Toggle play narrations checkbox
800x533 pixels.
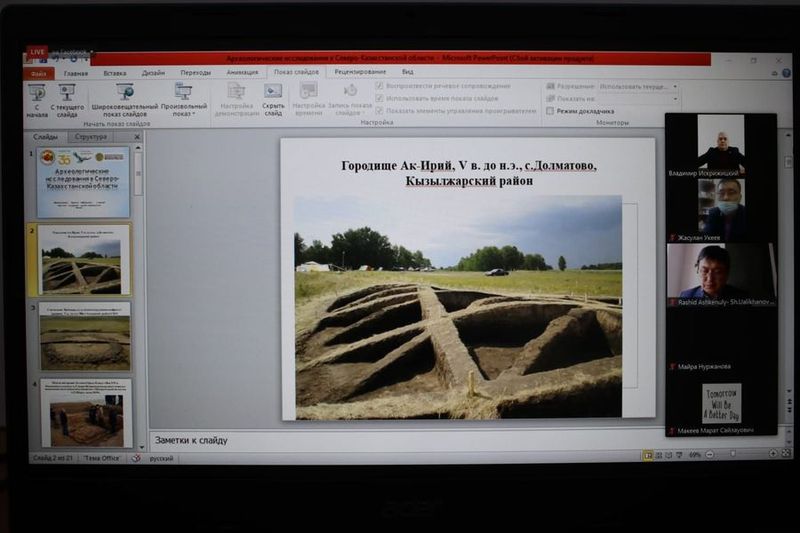[379, 86]
